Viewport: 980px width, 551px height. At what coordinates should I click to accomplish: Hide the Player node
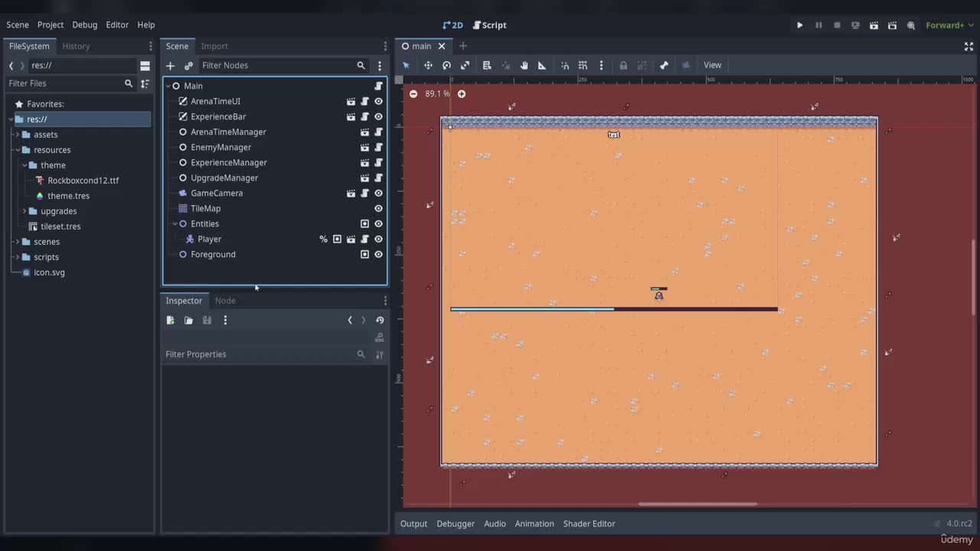click(x=378, y=239)
